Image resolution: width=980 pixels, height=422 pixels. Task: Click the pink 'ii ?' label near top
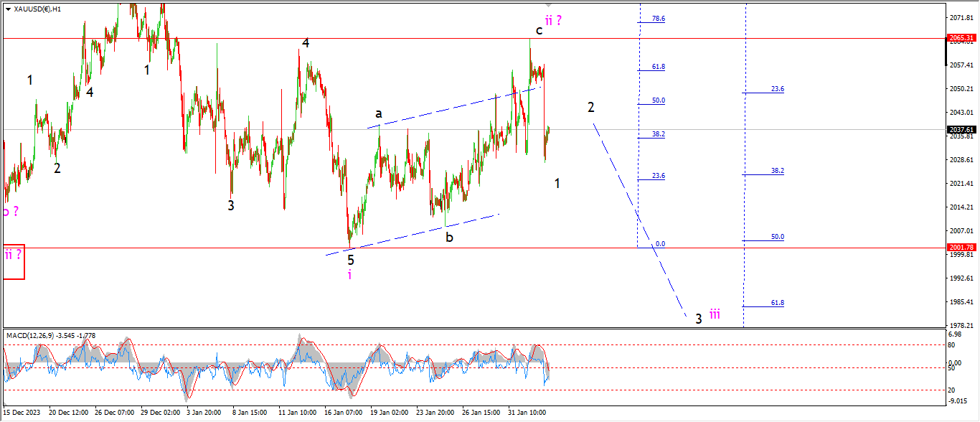pos(552,21)
